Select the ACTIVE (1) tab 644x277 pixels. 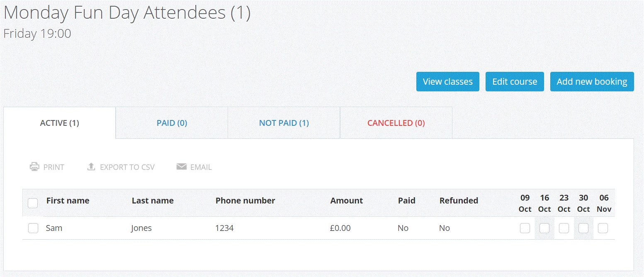coord(60,123)
